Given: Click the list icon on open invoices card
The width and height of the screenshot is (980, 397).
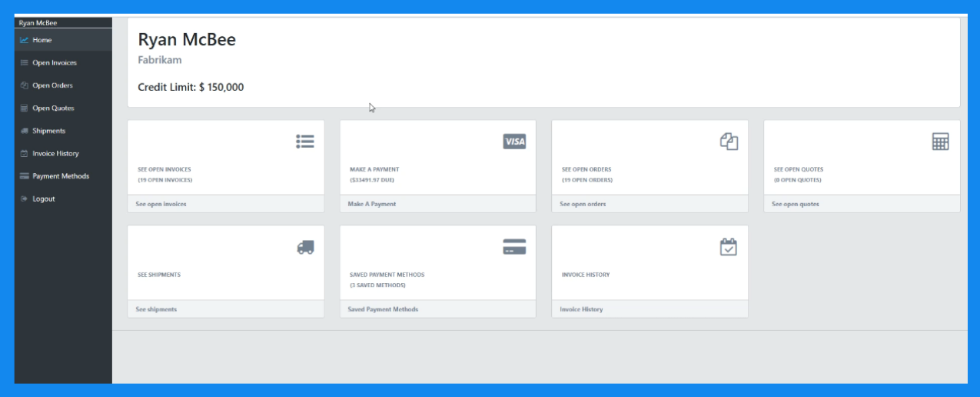Looking at the screenshot, I should [305, 142].
